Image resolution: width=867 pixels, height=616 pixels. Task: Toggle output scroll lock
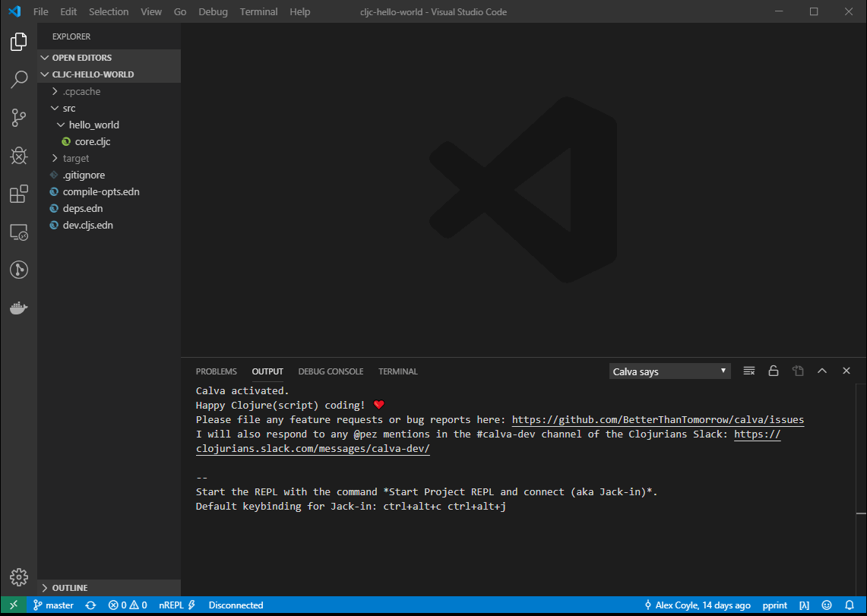[774, 371]
